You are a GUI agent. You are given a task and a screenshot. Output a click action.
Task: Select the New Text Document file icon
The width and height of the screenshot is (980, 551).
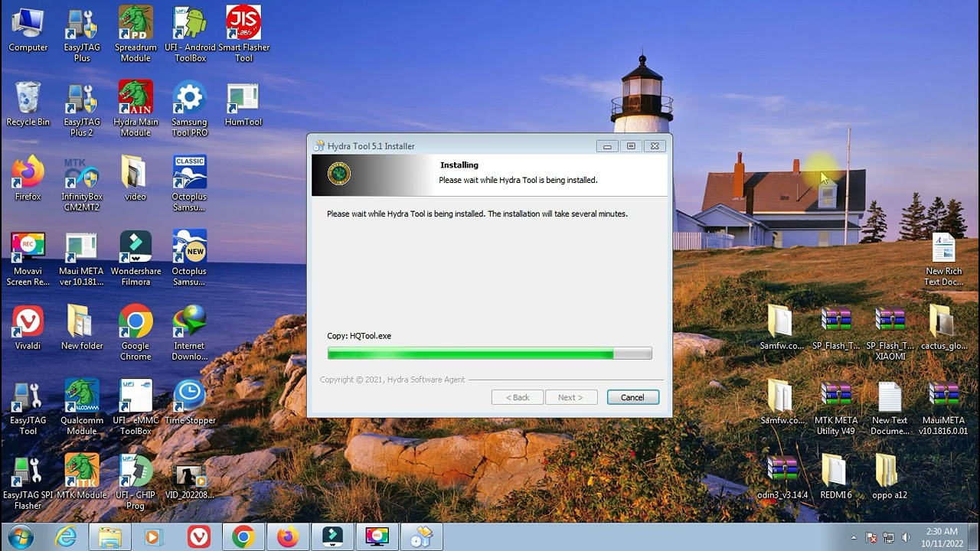point(890,408)
